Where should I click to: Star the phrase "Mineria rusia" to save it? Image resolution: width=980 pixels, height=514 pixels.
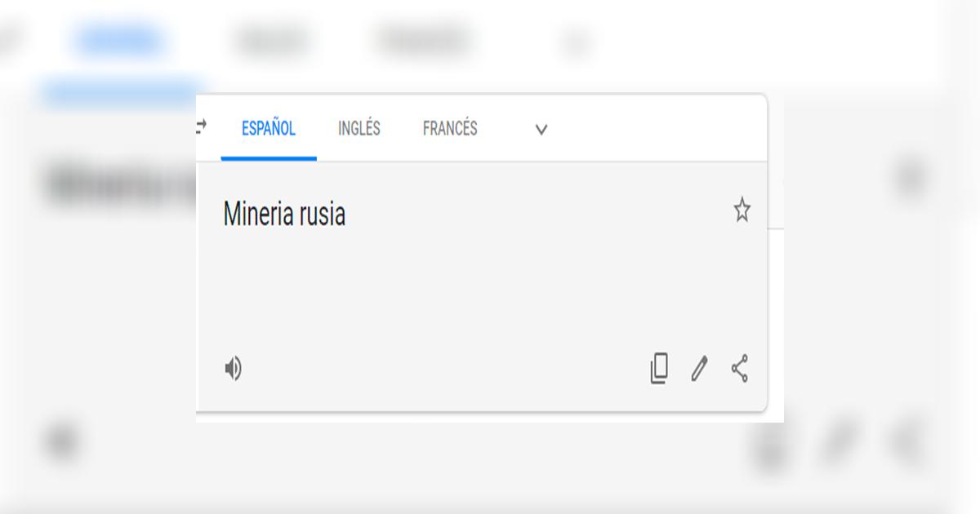(x=742, y=212)
